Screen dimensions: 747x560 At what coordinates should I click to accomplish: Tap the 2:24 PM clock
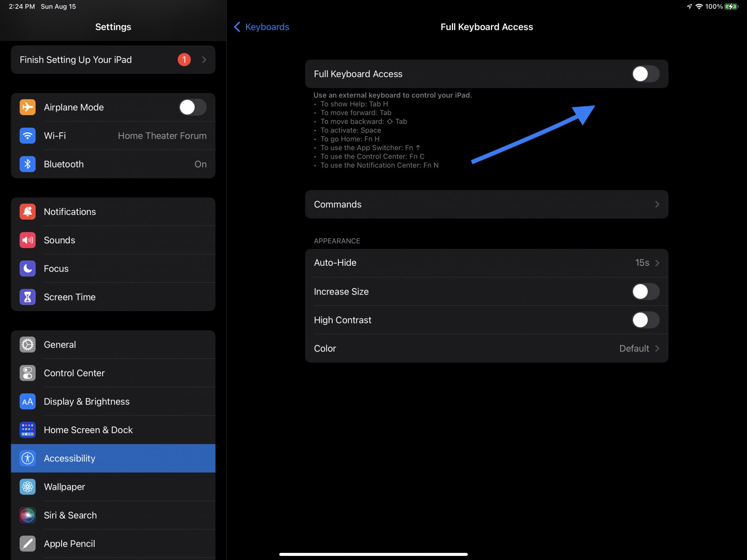(x=22, y=6)
